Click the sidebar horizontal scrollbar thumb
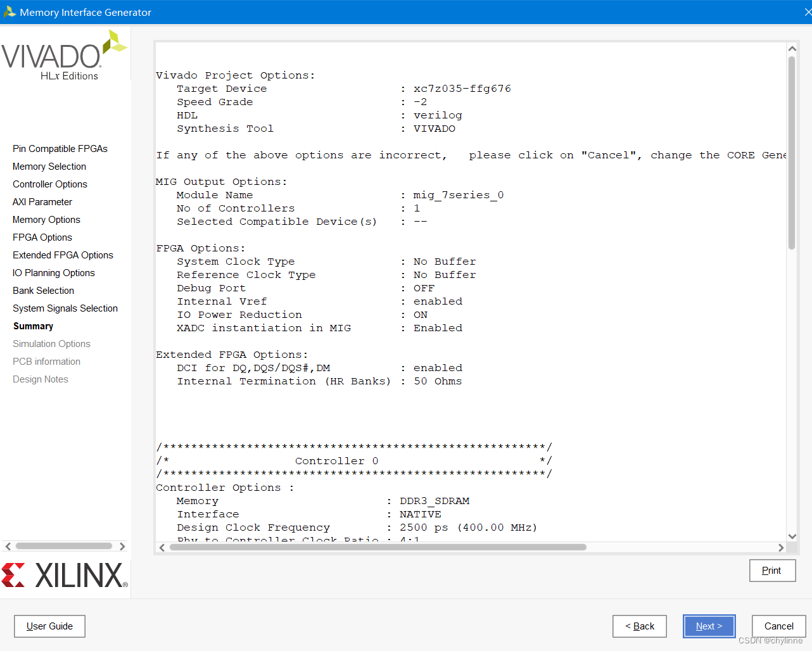Image resolution: width=812 pixels, height=651 pixels. [x=64, y=546]
